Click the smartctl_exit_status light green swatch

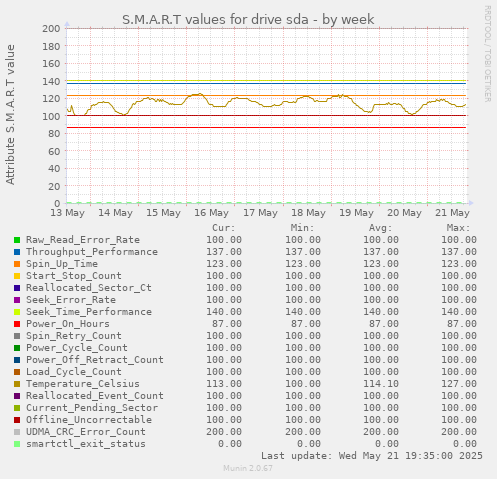[x=17, y=444]
